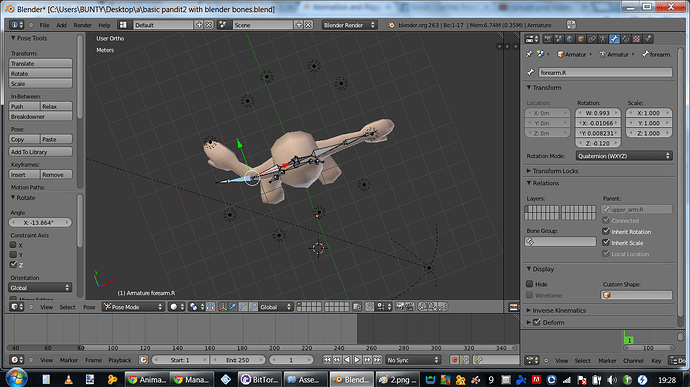Click the Translate button
Screen dimensions: 690x387
[x=40, y=63]
